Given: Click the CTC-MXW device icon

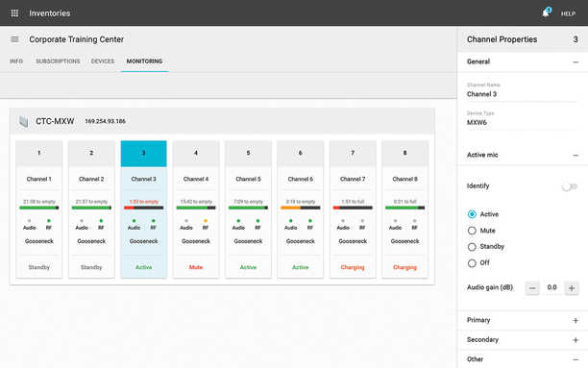Looking at the screenshot, I should pos(24,121).
